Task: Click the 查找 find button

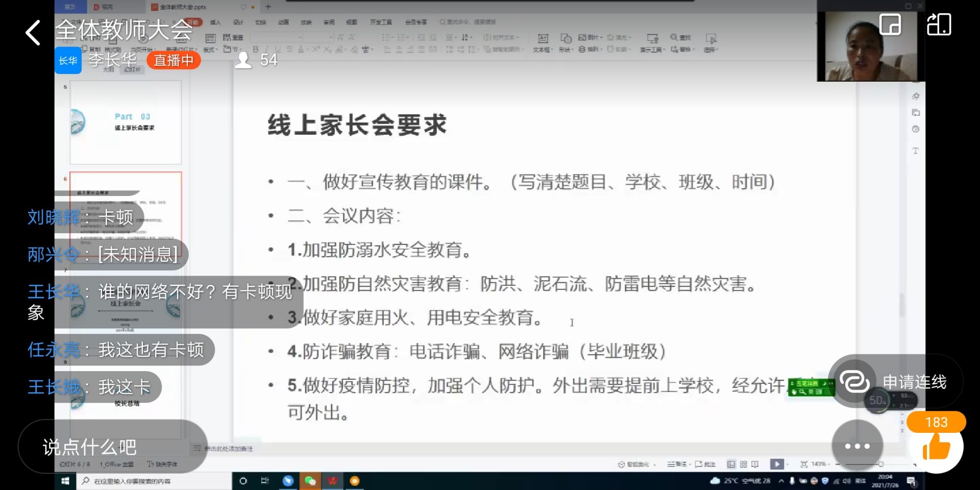Action: click(x=680, y=37)
